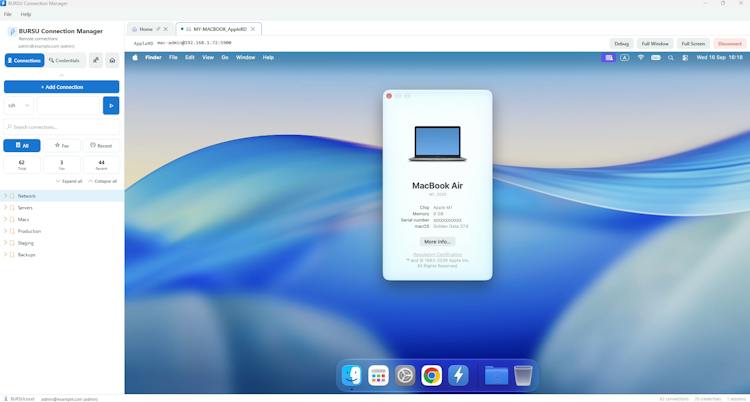Close the About This Mac window
The height and width of the screenshot is (402, 750).
[389, 96]
